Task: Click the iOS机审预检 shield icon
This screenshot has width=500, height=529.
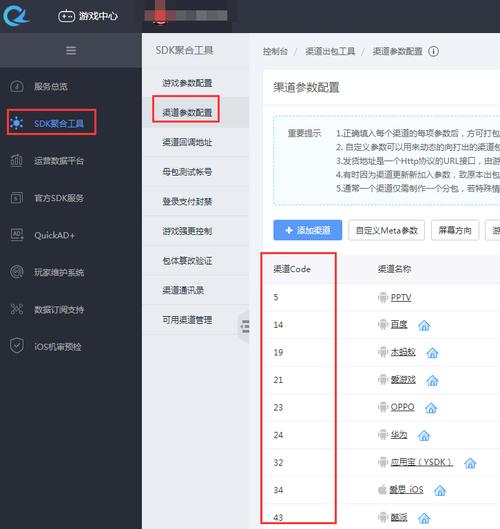Action: (17, 346)
